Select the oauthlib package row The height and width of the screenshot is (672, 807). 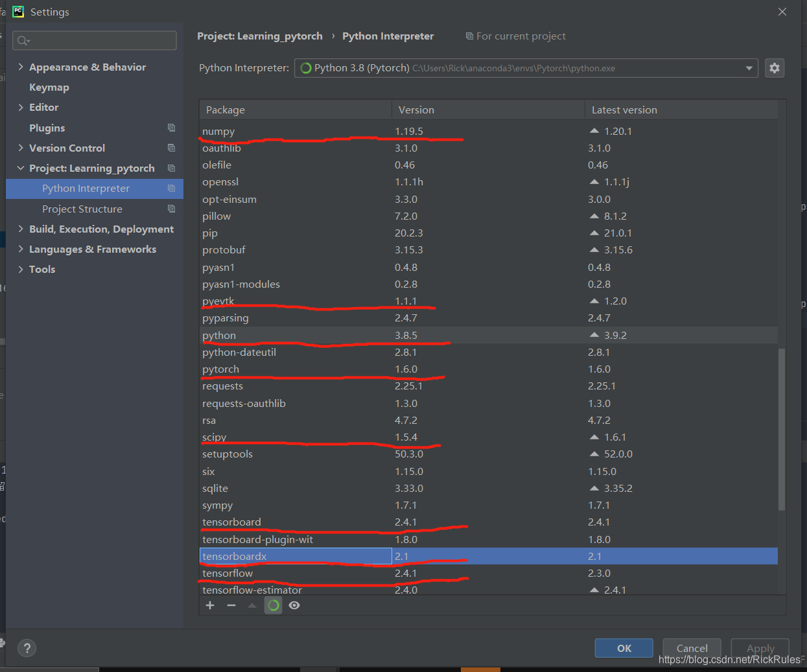pos(489,148)
